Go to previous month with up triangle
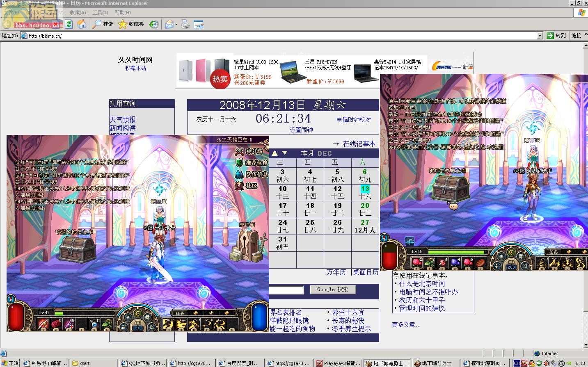Screen dimensions: 588x367 click(x=275, y=153)
